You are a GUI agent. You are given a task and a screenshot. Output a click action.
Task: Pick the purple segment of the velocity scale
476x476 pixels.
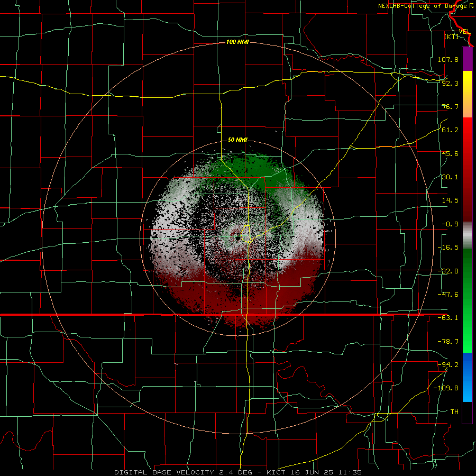(x=467, y=59)
